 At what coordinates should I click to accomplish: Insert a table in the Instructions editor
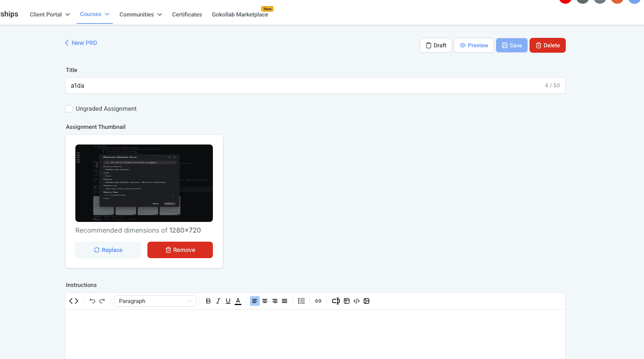click(347, 301)
